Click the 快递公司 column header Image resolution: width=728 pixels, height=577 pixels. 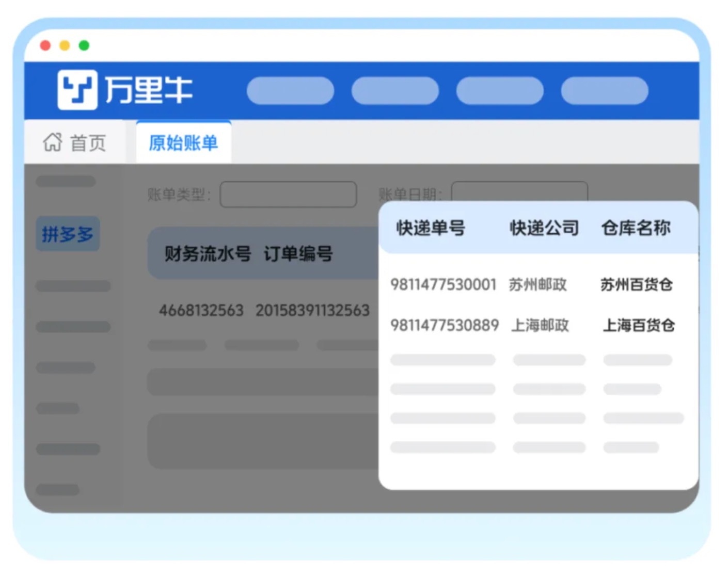tap(544, 228)
